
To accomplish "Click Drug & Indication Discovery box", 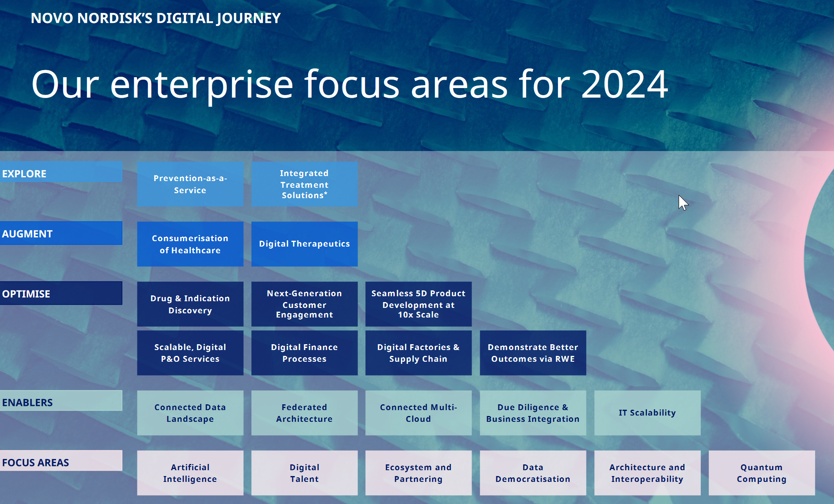I will (x=190, y=304).
